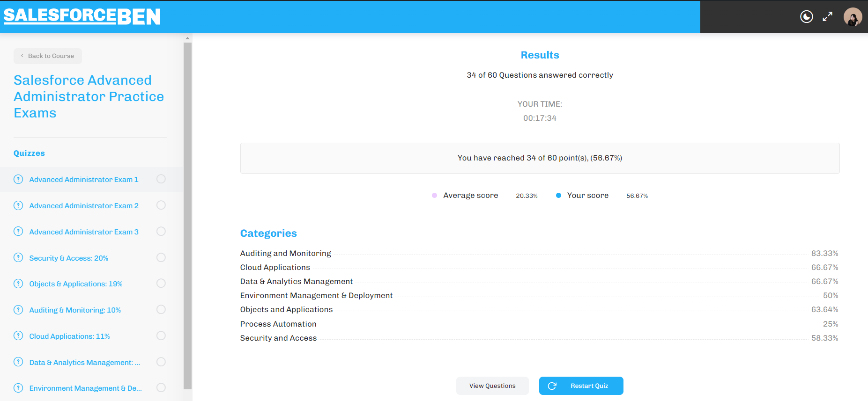Click question icon beside Security & Access quiz
868x401 pixels.
tap(18, 257)
